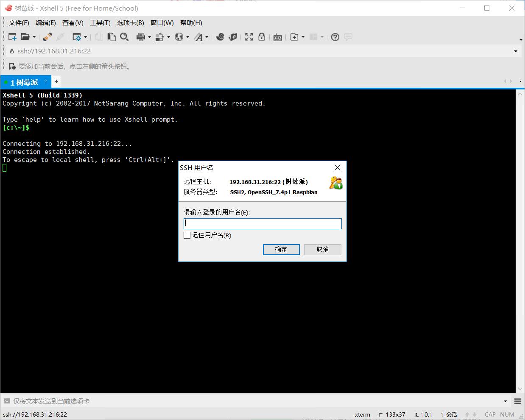Click terminal scrollbar up arrow
This screenshot has width=525, height=420.
pyautogui.click(x=520, y=94)
